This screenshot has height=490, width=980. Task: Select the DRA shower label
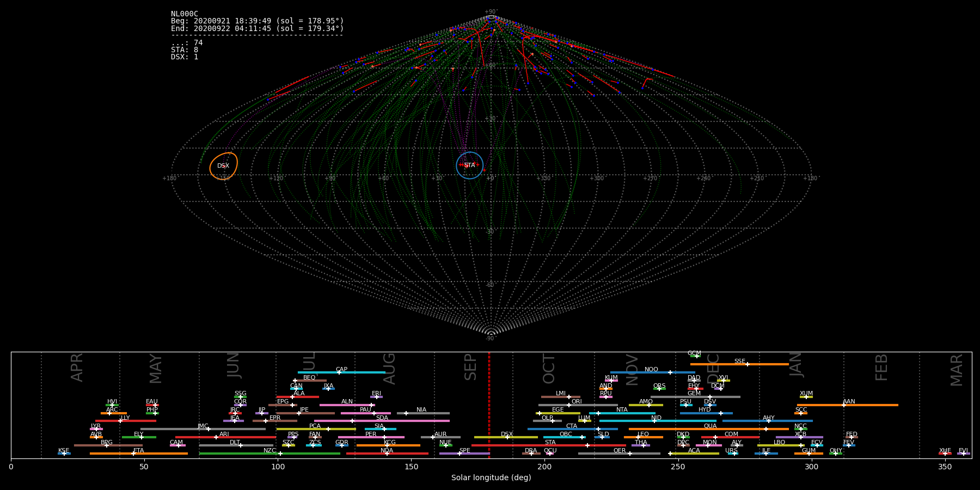[531, 451]
